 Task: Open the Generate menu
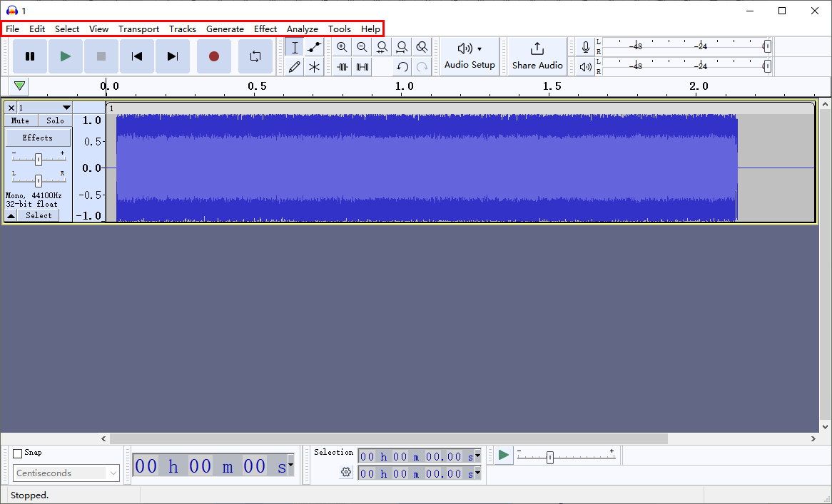point(225,29)
